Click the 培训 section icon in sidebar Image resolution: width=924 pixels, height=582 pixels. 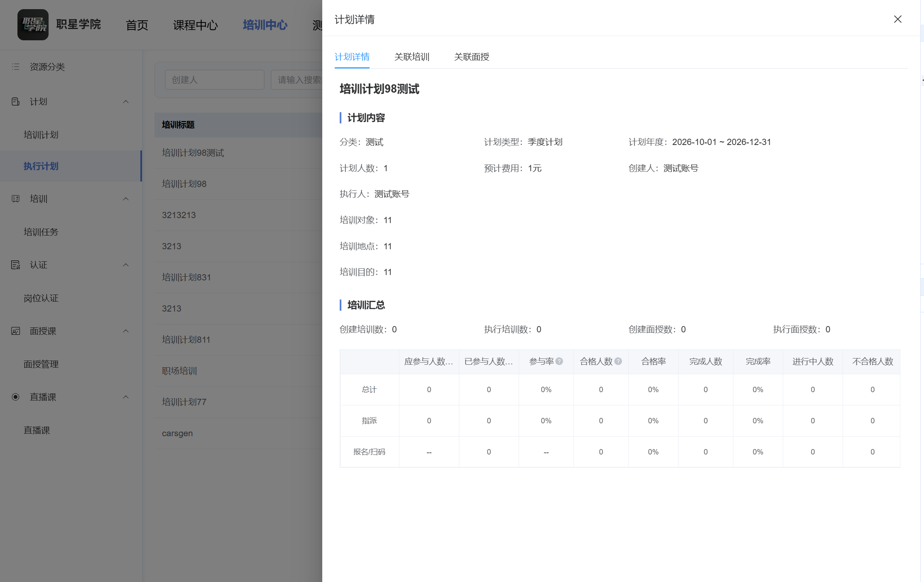(x=16, y=199)
